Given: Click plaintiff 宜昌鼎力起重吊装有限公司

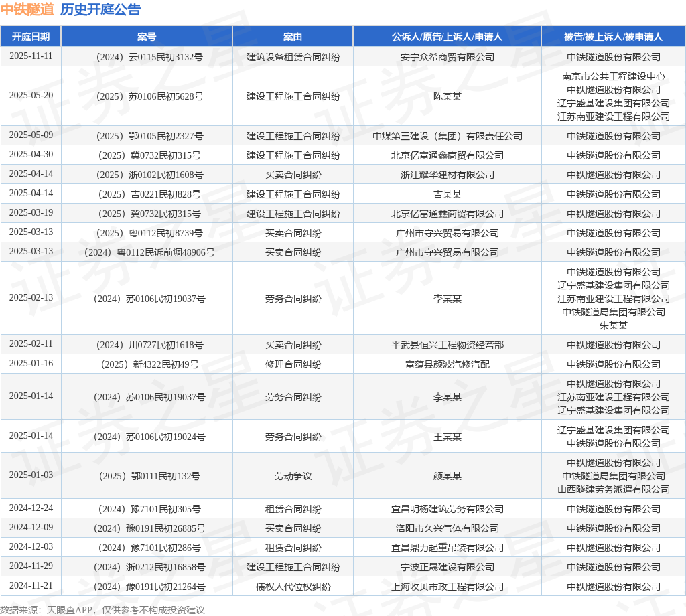Looking at the screenshot, I should 448,548.
